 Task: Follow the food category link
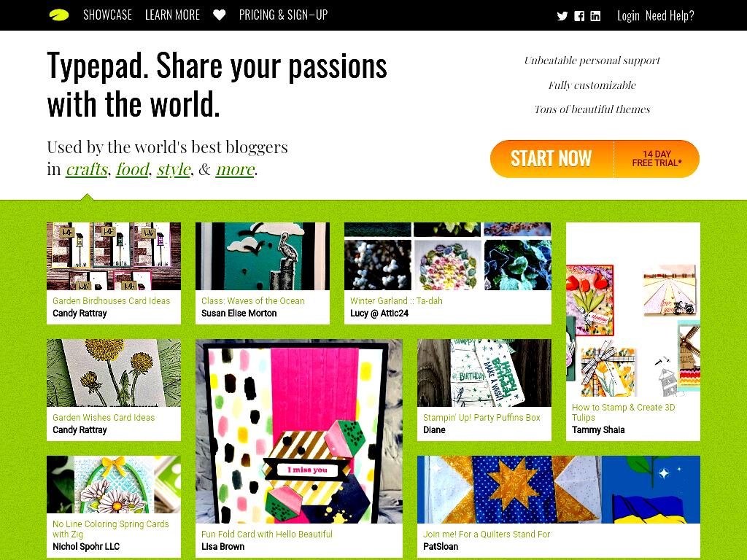pyautogui.click(x=133, y=169)
